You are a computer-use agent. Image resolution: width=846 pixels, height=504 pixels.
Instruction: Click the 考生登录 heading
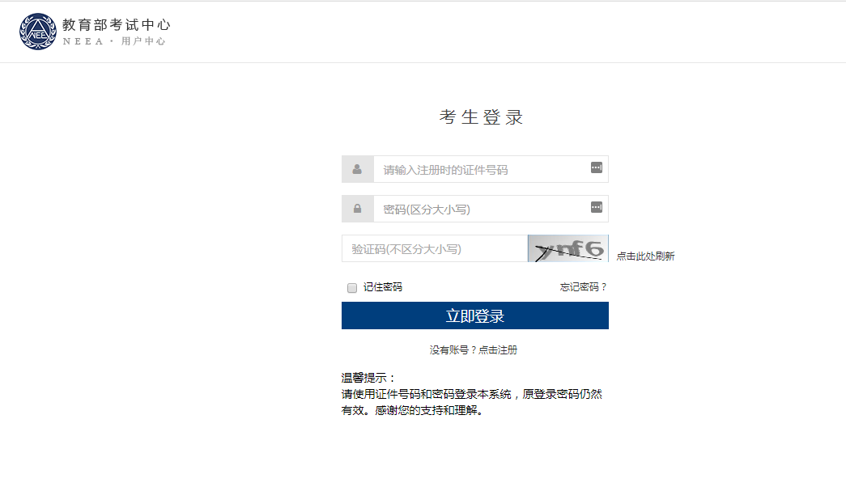pyautogui.click(x=482, y=117)
